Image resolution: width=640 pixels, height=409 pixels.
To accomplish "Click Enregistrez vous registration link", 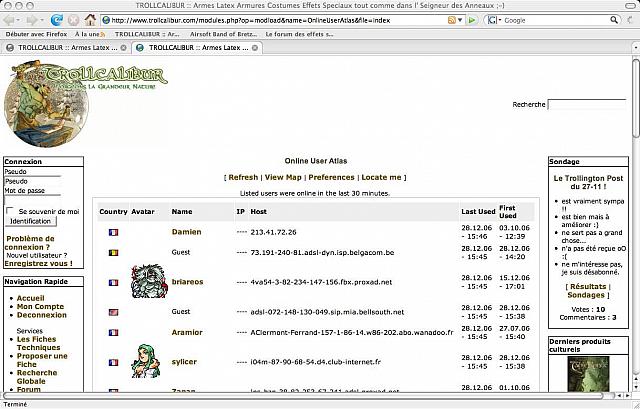I will (x=38, y=264).
